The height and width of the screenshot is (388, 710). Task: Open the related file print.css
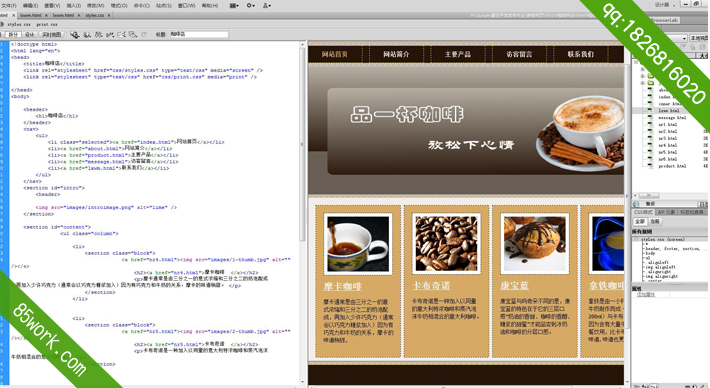[47, 24]
